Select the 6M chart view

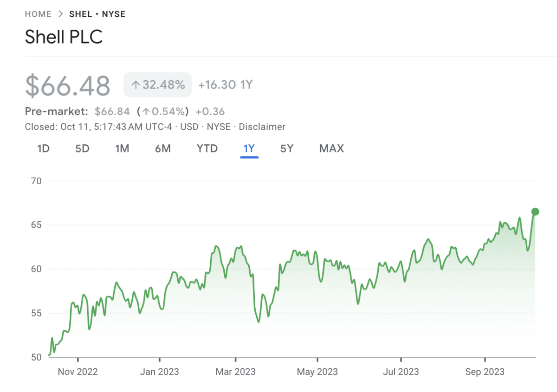point(163,148)
